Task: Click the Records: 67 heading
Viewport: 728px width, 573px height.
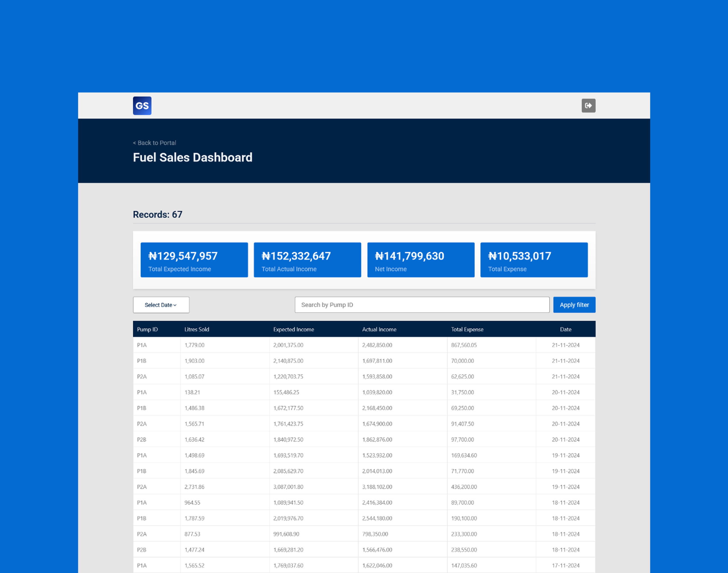Action: [x=158, y=215]
